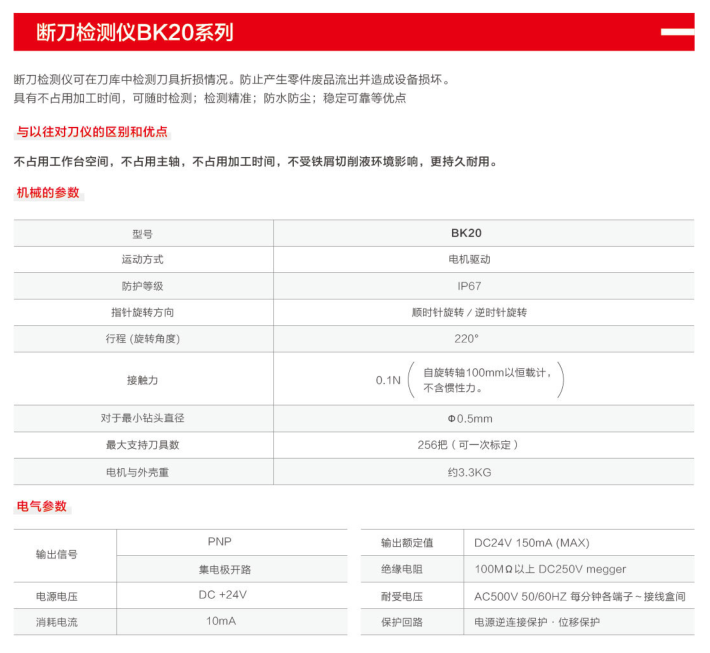Click the 256把（可一次标定）value
This screenshot has width=710, height=653.
(x=468, y=445)
